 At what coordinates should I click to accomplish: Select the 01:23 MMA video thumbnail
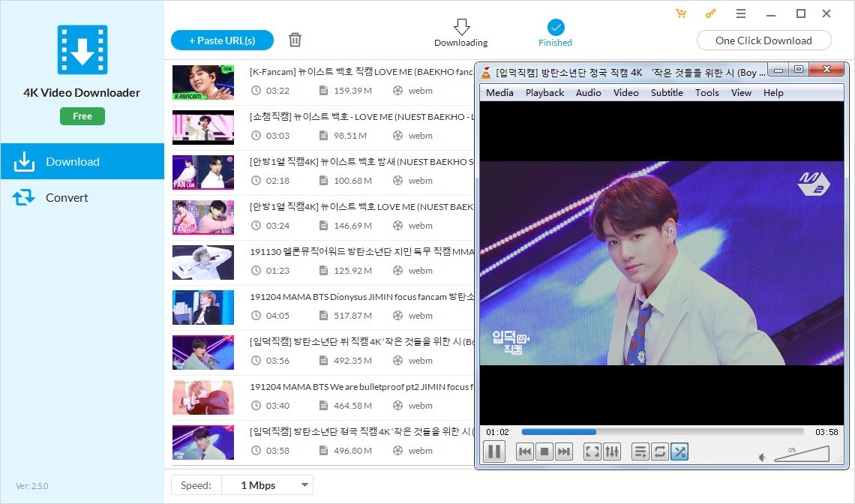coord(202,262)
